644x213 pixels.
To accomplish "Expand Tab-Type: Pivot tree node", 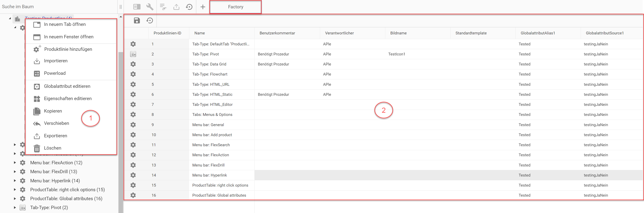I will (x=15, y=207).
